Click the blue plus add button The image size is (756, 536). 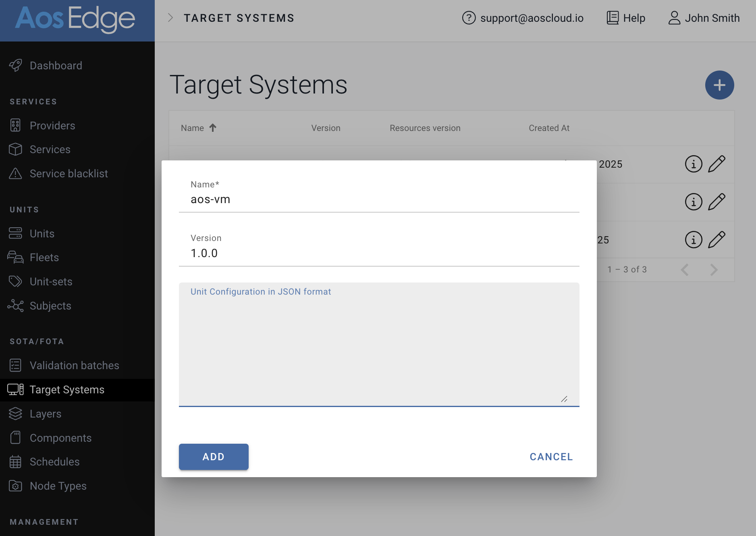[x=719, y=85]
